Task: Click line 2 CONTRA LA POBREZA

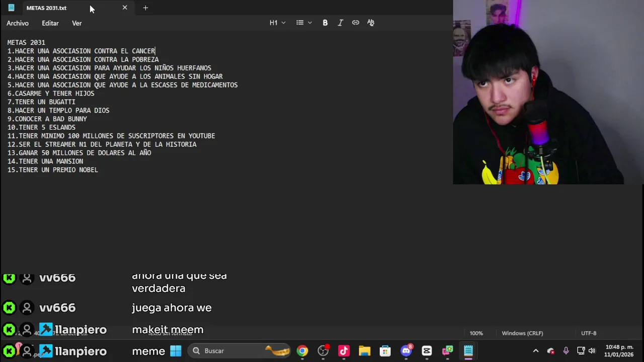Action: point(83,59)
